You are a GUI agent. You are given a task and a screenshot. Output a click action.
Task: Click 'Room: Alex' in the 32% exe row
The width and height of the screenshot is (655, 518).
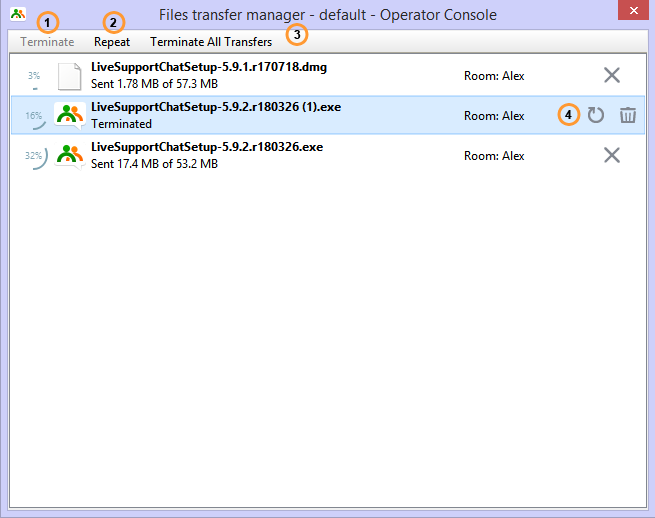(x=494, y=156)
